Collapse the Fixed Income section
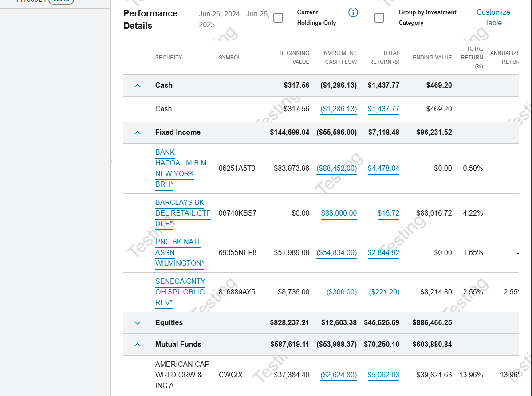Image resolution: width=532 pixels, height=396 pixels. pyautogui.click(x=138, y=133)
